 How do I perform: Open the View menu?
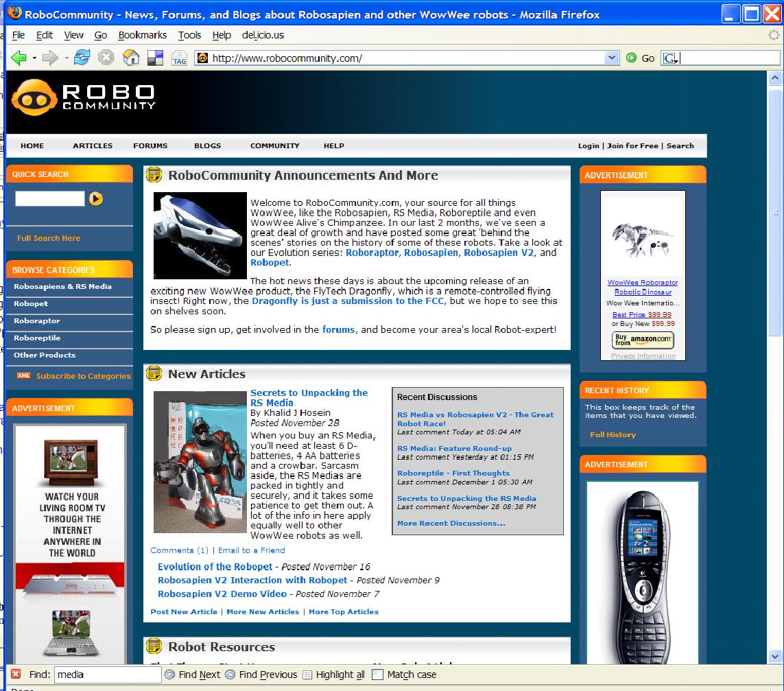(x=73, y=35)
